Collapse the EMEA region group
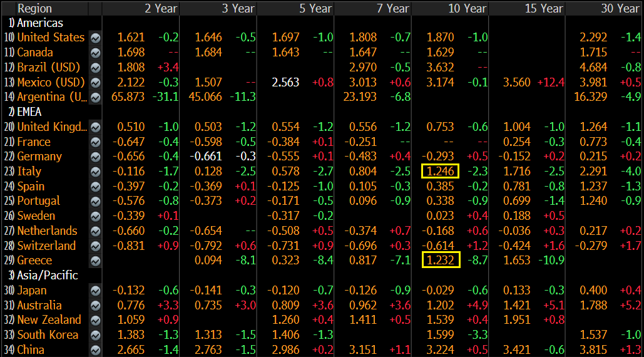Screen dimensions: 644x357 tap(25, 111)
